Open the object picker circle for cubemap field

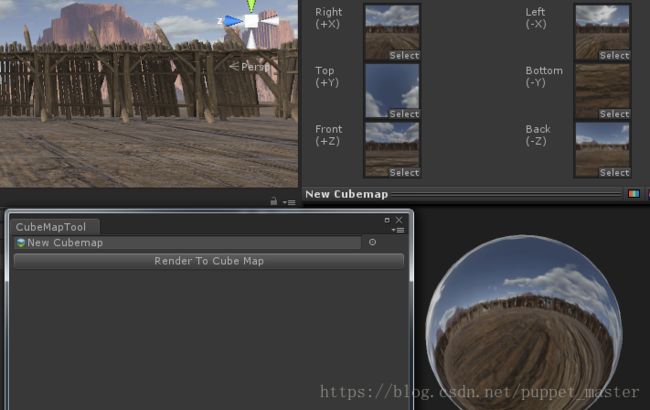(x=372, y=242)
